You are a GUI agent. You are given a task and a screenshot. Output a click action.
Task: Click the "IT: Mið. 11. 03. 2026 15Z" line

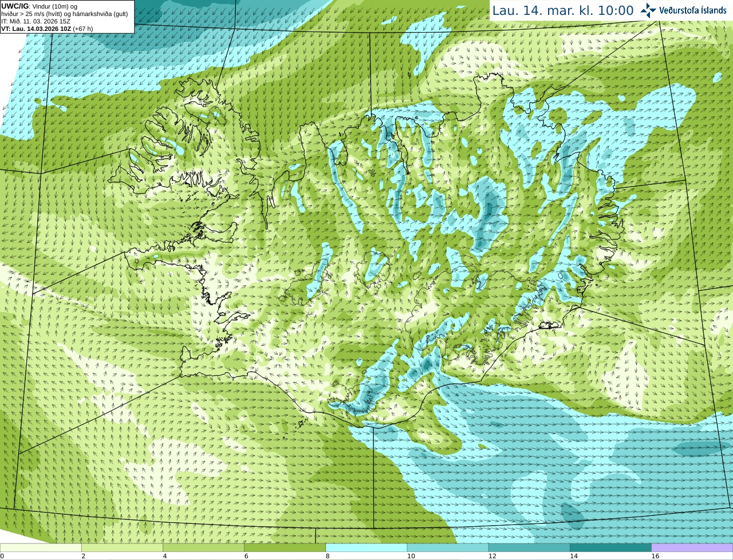click(x=36, y=21)
